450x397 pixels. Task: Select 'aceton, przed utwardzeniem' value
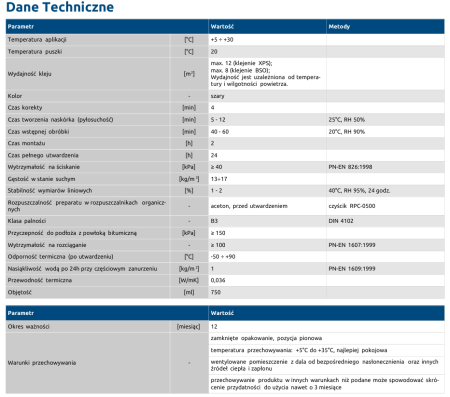(x=249, y=206)
